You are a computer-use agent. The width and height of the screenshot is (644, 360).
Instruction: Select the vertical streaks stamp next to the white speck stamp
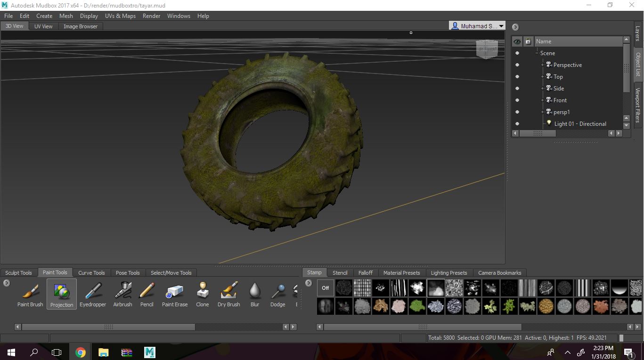(x=399, y=288)
